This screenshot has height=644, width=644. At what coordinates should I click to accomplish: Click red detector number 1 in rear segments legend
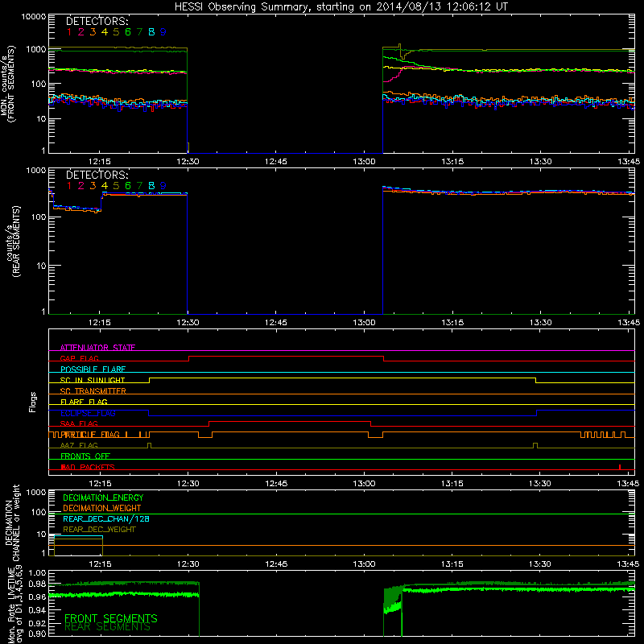tap(69, 186)
